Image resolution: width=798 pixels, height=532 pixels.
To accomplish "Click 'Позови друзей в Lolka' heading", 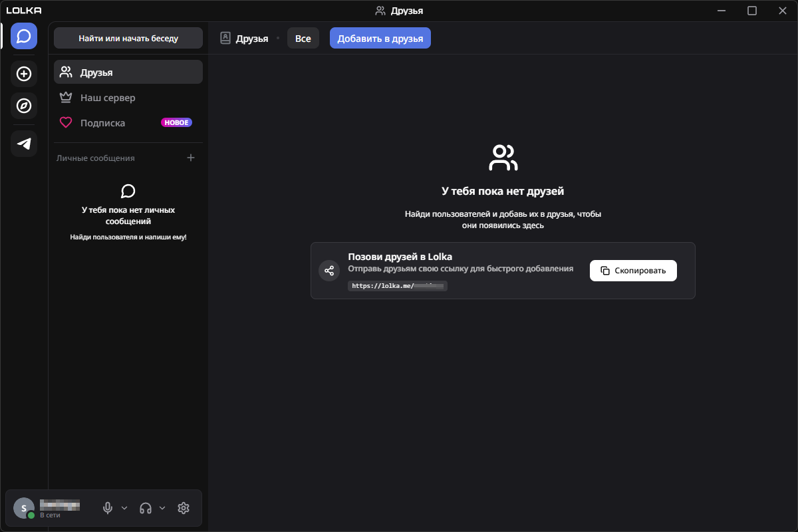I will pos(400,257).
